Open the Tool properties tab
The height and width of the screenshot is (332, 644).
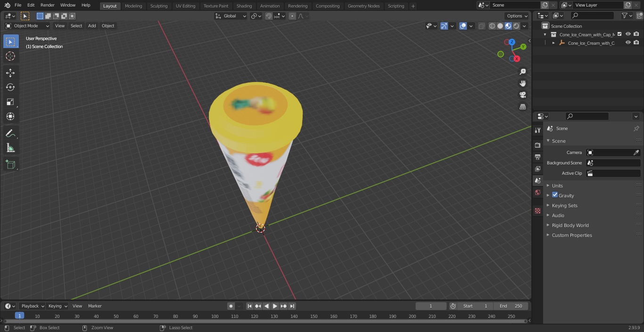click(537, 130)
